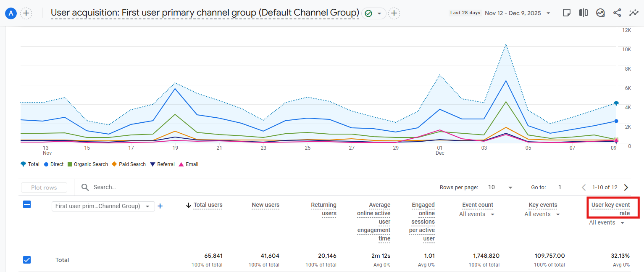This screenshot has width=644, height=272.
Task: Open All events dropdown under Key events
Action: click(542, 214)
